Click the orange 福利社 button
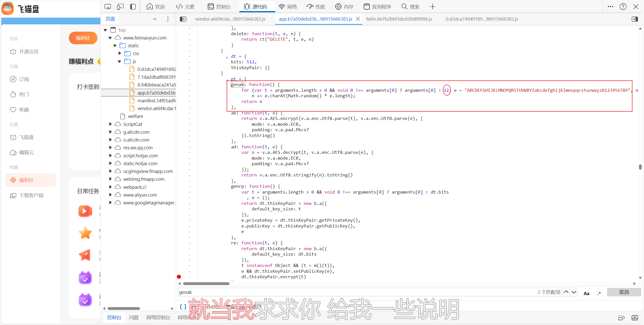The image size is (644, 325). (83, 38)
